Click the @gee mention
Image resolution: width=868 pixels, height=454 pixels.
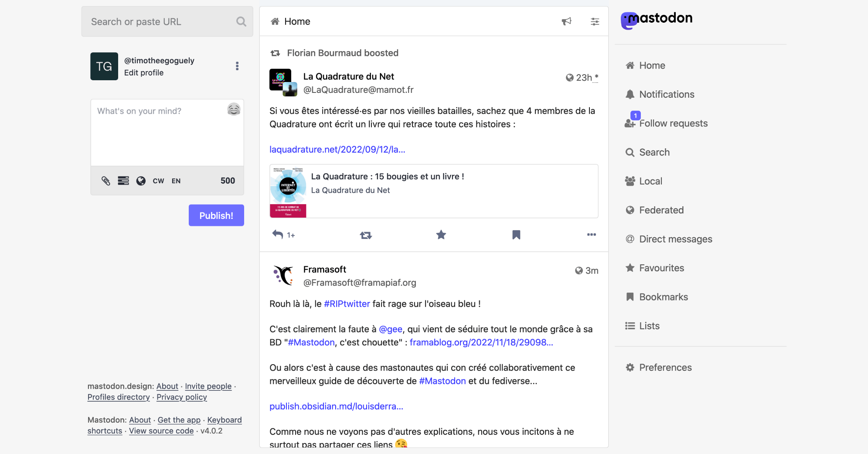click(391, 329)
